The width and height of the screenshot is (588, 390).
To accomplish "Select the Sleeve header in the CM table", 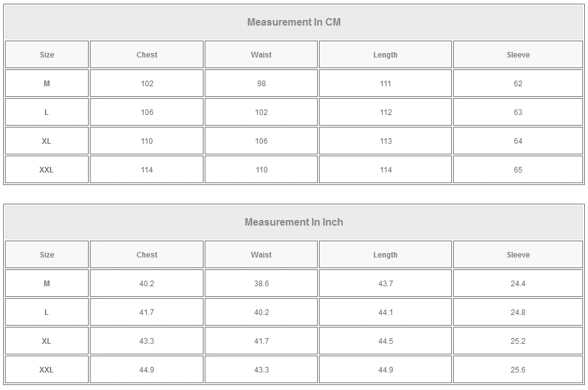I will click(517, 55).
